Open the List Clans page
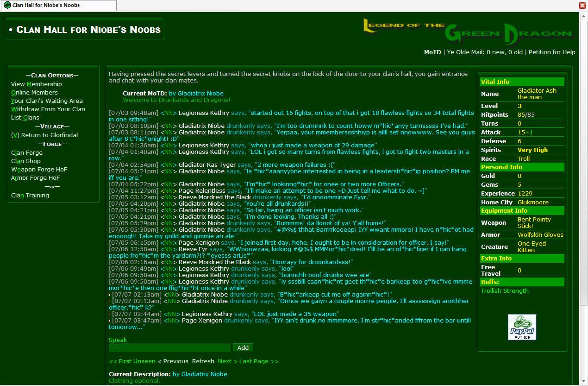Image resolution: width=588 pixels, height=386 pixels. coord(25,117)
